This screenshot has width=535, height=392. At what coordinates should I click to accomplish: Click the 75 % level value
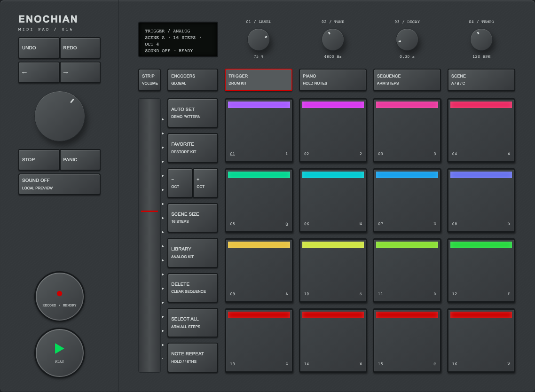(x=258, y=56)
